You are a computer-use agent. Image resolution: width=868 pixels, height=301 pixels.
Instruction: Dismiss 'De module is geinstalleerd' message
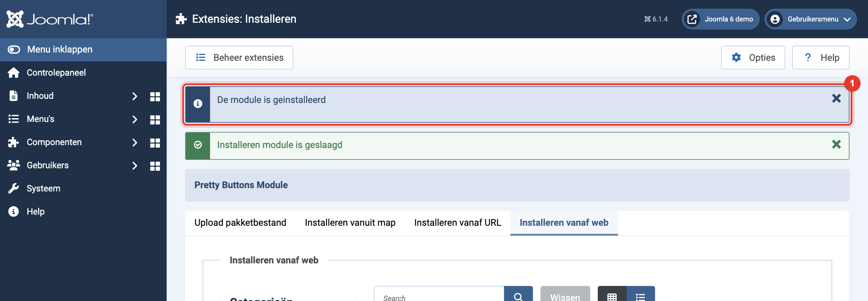(836, 98)
